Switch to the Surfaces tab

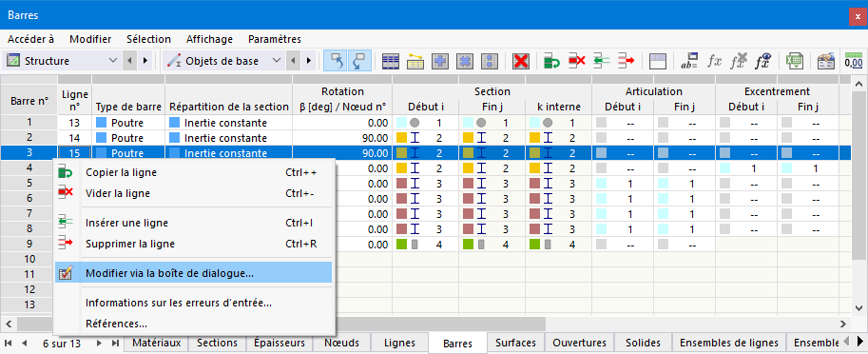click(516, 343)
